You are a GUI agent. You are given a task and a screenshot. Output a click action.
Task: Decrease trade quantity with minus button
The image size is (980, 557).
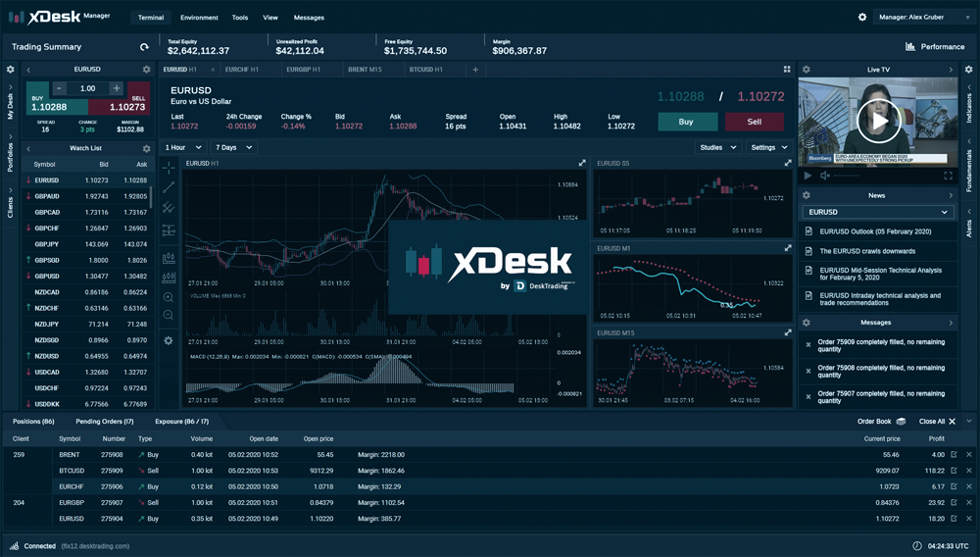pyautogui.click(x=59, y=88)
